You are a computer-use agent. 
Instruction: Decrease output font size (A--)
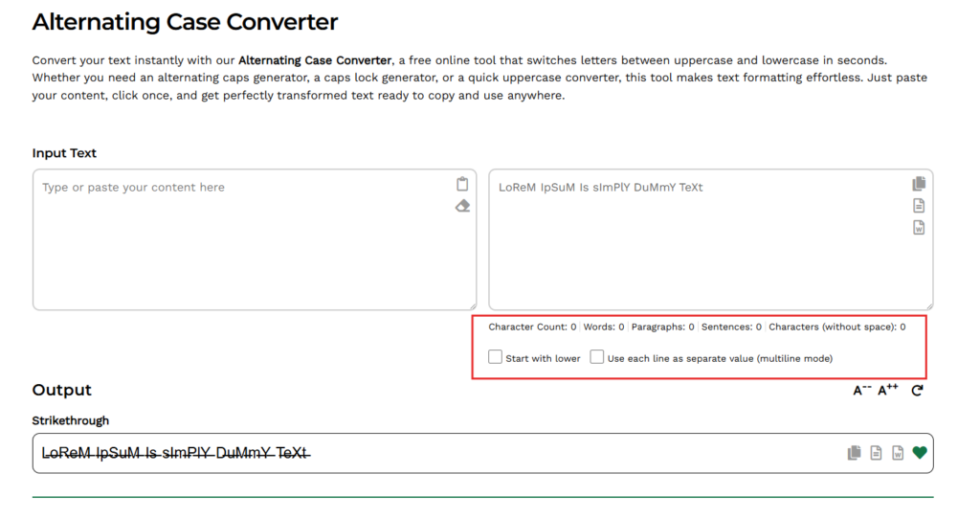click(x=862, y=390)
